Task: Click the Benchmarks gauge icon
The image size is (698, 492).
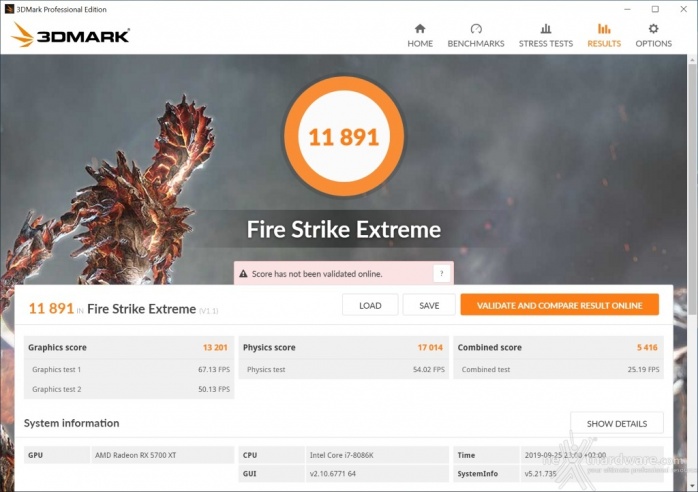Action: 476,29
